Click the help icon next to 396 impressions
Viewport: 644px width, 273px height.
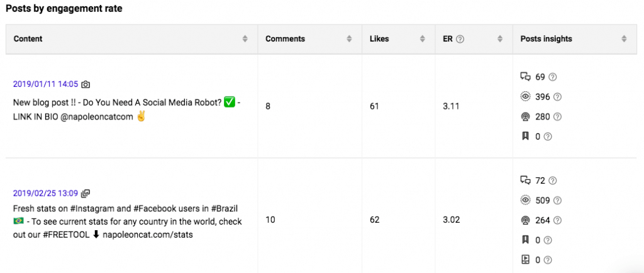point(557,97)
